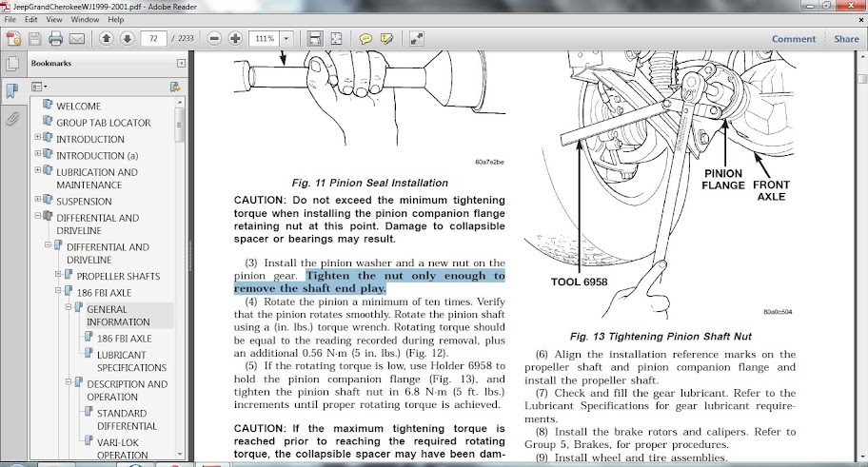Open the Edit menu
The height and width of the screenshot is (467, 868).
pos(31,19)
